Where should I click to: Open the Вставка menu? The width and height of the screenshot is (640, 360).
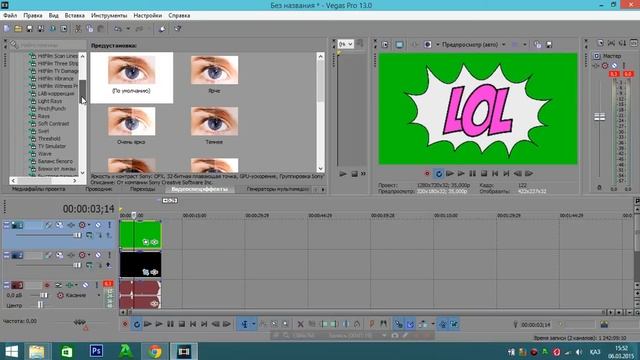click(x=75, y=16)
